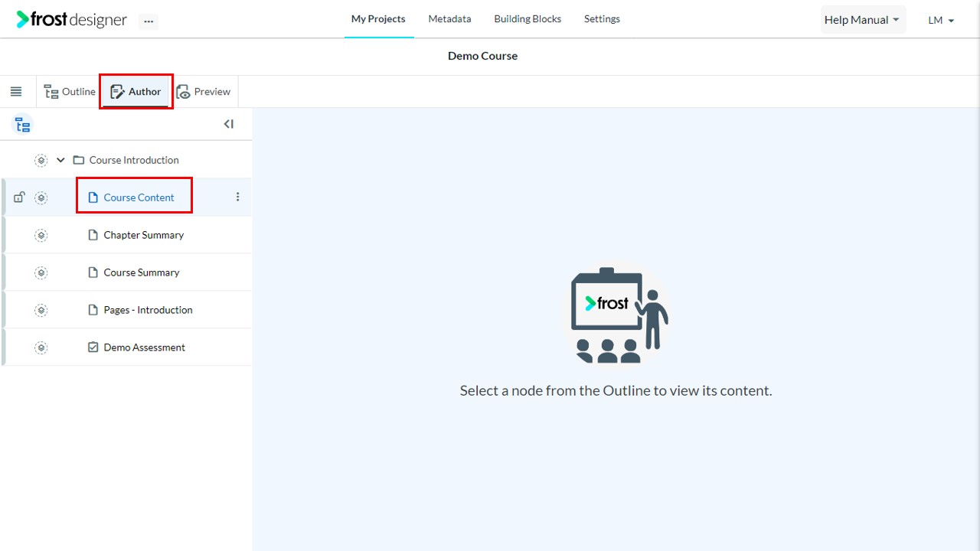The height and width of the screenshot is (551, 980).
Task: Collapse the outline panel with the arrow icon
Action: pos(228,124)
